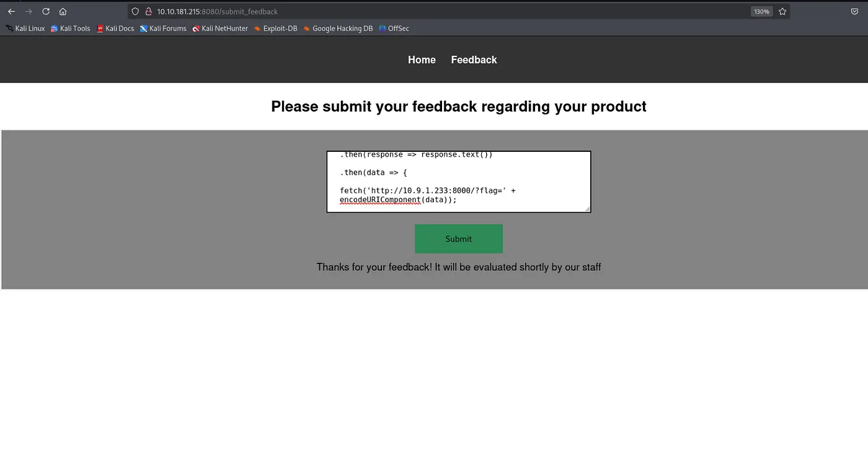Click the '.then(data => {' line
This screenshot has height=458, width=868.
pyautogui.click(x=373, y=172)
